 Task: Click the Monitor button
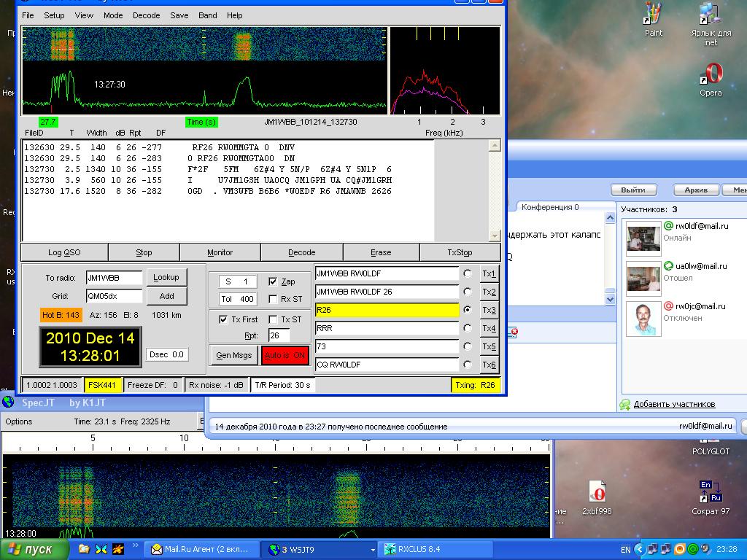[220, 252]
